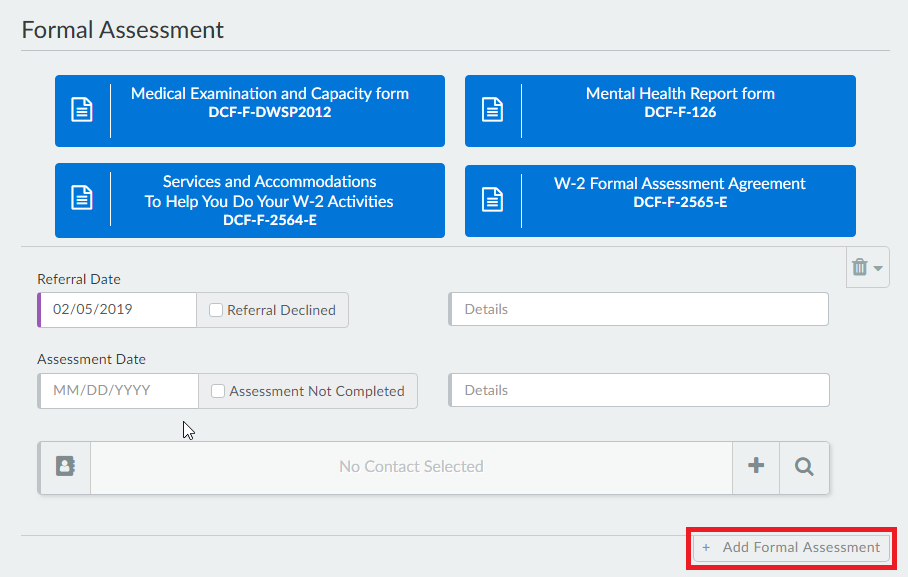Screen dimensions: 908x577
Task: Click the magnifier icon to search contacts
Action: click(x=804, y=466)
